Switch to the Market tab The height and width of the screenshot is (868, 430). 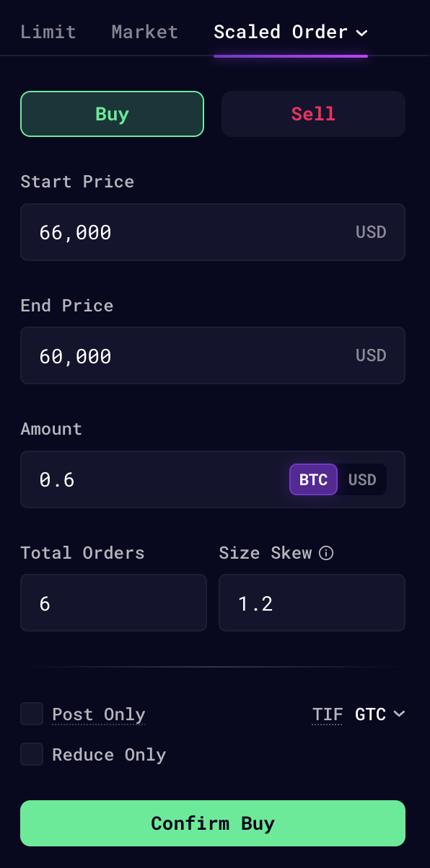[x=145, y=32]
